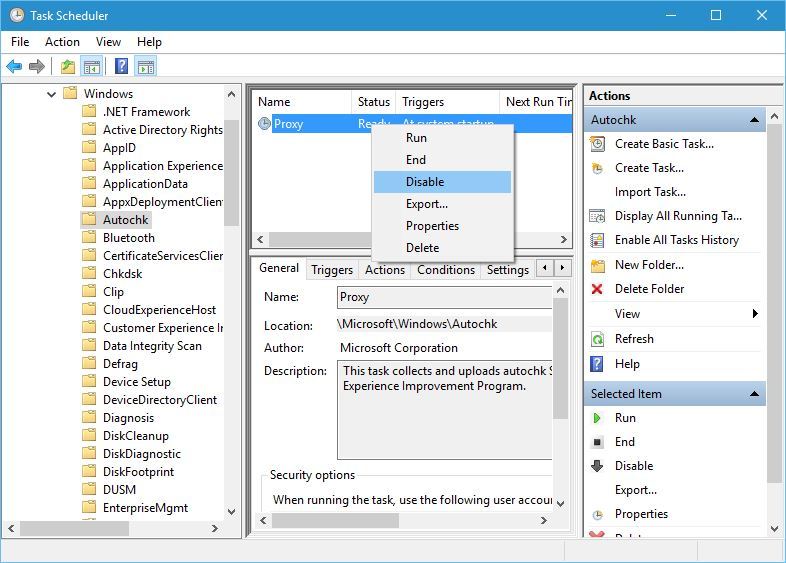The image size is (786, 563).
Task: Choose End from the context menu
Action: (443, 160)
